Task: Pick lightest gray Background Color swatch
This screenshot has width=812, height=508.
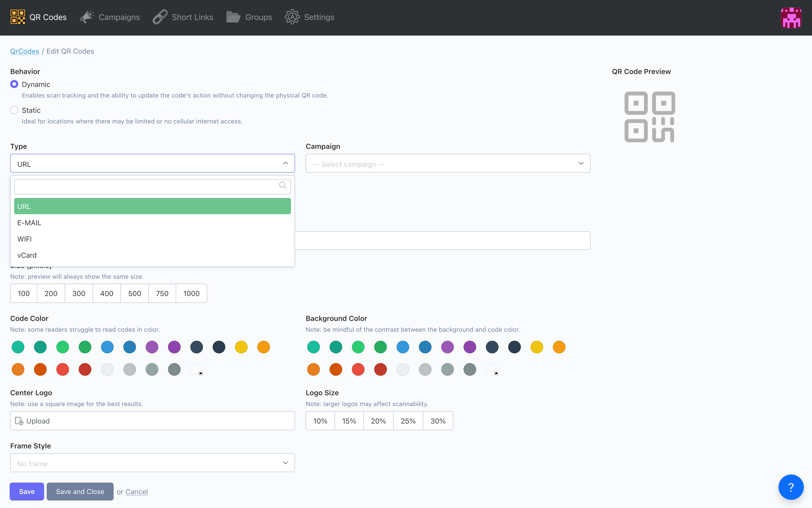Action: tap(403, 369)
